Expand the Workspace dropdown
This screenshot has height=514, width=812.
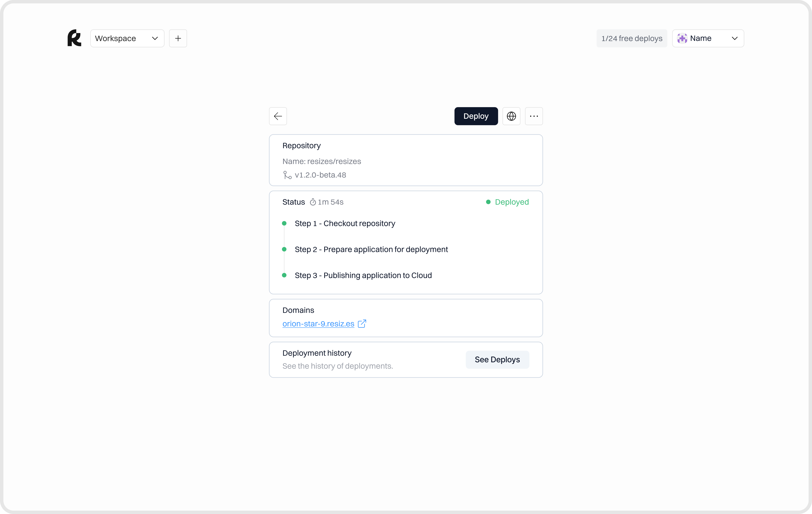pos(127,39)
